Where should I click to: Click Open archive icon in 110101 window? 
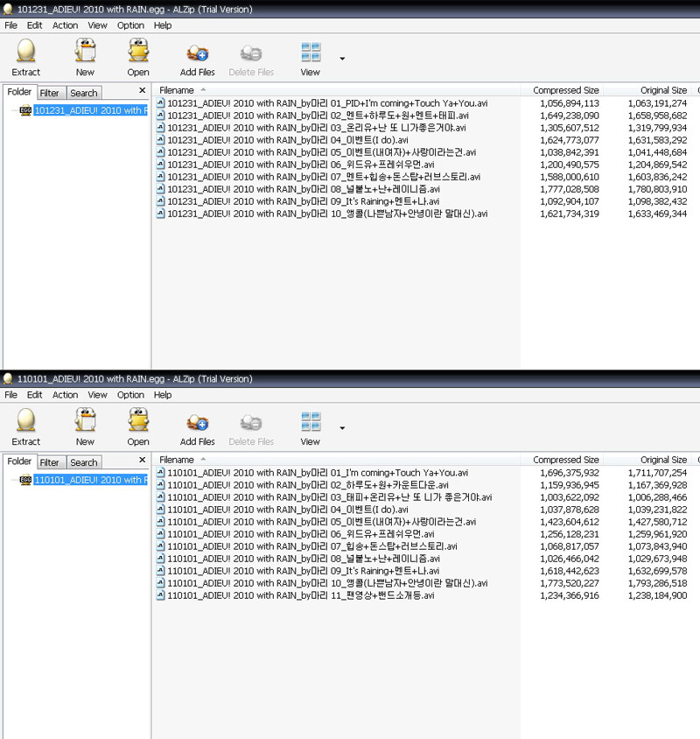tap(138, 420)
